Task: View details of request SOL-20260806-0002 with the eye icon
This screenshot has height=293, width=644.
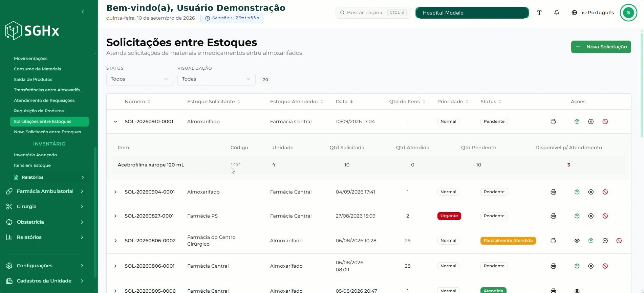Action: coord(577,241)
